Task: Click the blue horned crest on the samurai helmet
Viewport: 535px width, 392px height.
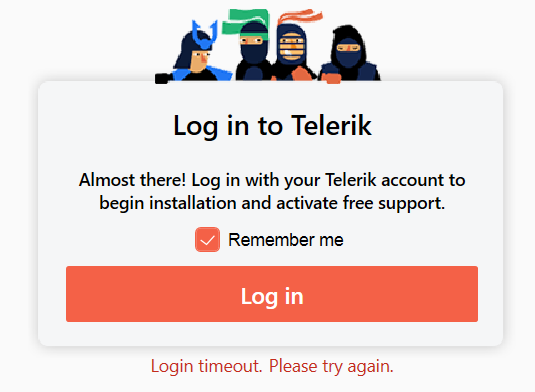Action: (x=205, y=34)
